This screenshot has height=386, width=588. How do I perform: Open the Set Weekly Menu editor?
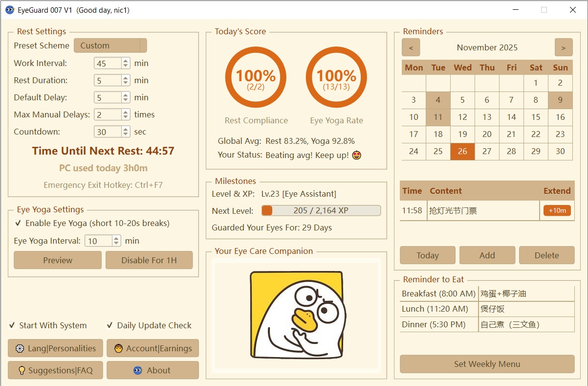click(487, 364)
